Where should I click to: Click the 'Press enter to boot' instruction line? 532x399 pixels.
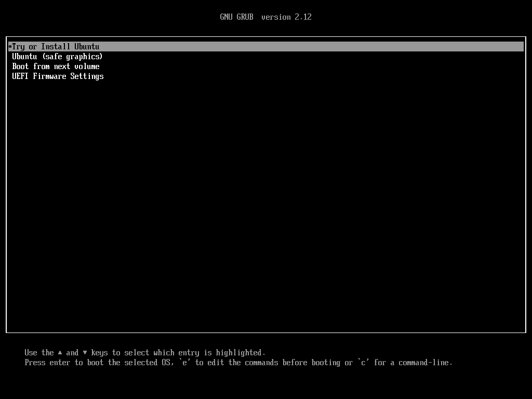pos(238,363)
